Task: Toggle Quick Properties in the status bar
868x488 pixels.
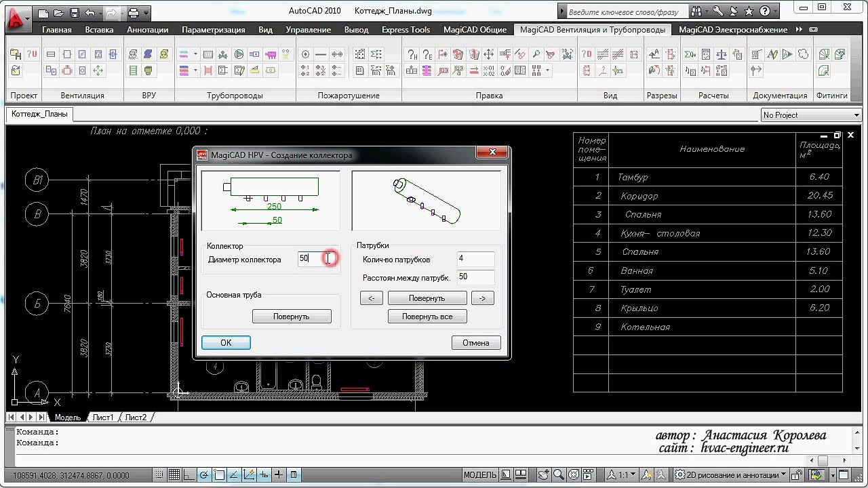Action: tap(294, 475)
